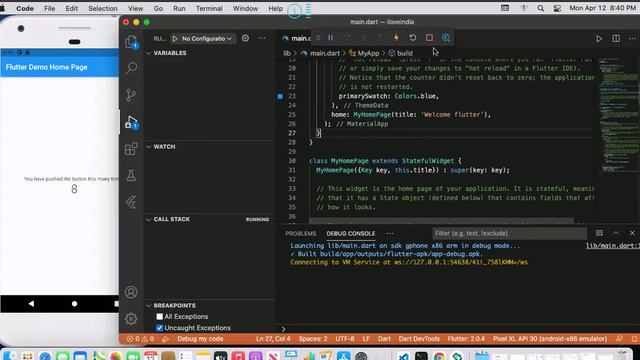The image size is (640, 360).
Task: Open the Run menu
Action: click(x=179, y=8)
